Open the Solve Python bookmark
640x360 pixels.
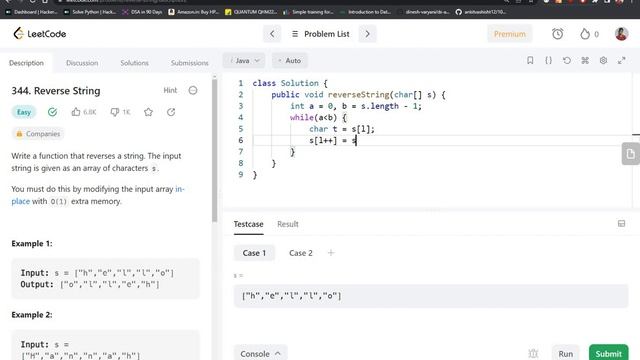(90, 12)
